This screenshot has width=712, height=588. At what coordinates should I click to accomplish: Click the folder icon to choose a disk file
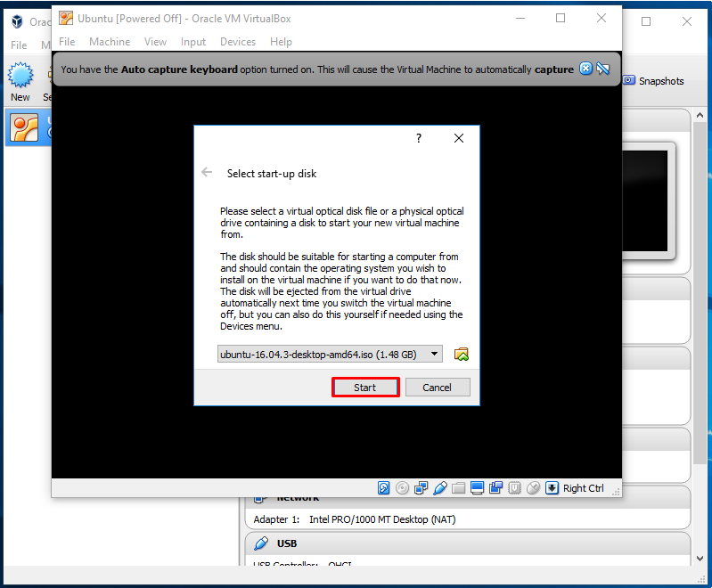(x=462, y=355)
